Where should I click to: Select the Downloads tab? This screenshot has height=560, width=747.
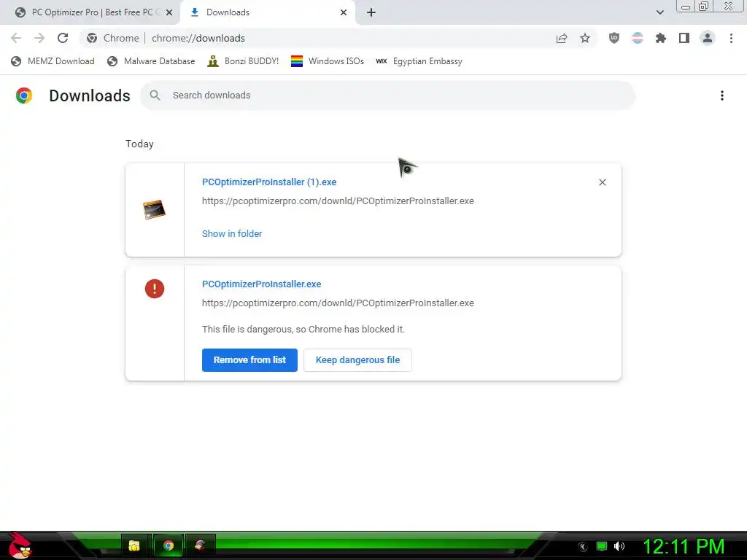point(268,12)
